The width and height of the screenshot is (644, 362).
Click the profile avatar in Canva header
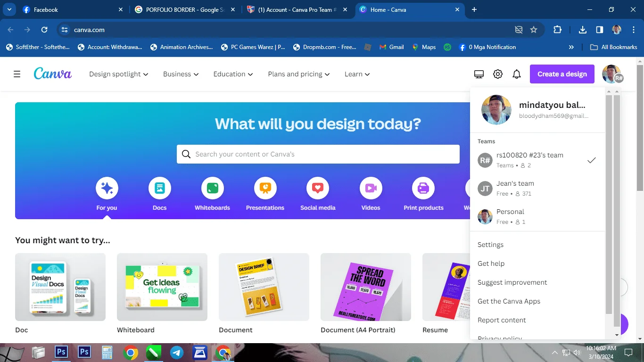[x=612, y=74]
